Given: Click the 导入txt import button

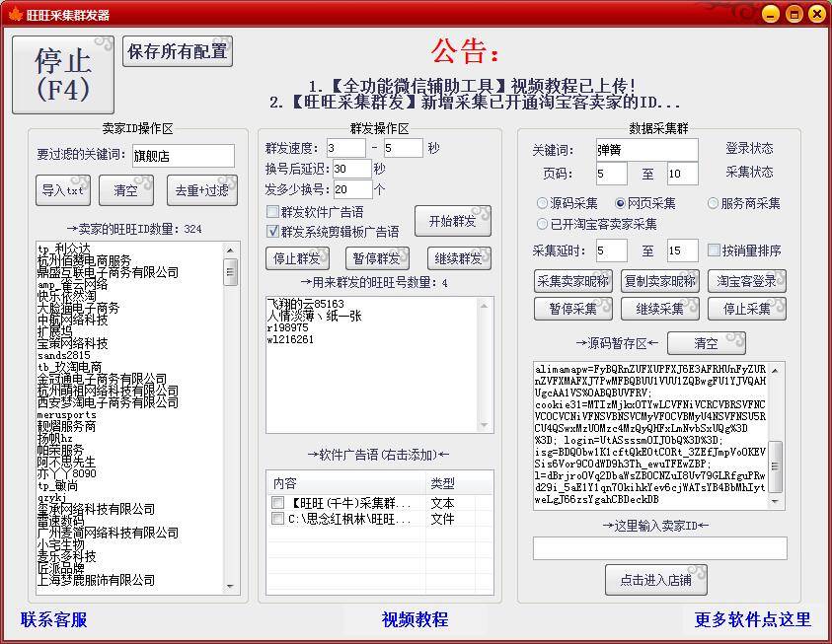Looking at the screenshot, I should 63,190.
